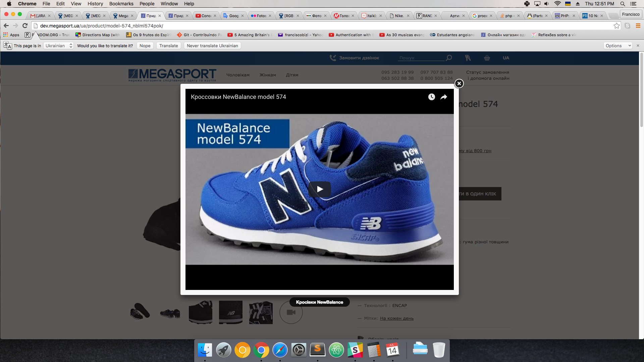
Task: Click Never translate Ukrainian button
Action: tap(212, 46)
